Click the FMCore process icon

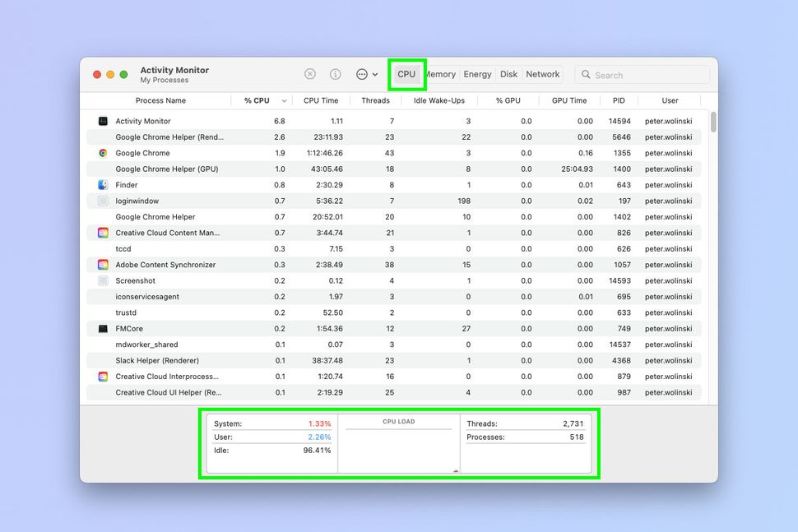point(102,328)
